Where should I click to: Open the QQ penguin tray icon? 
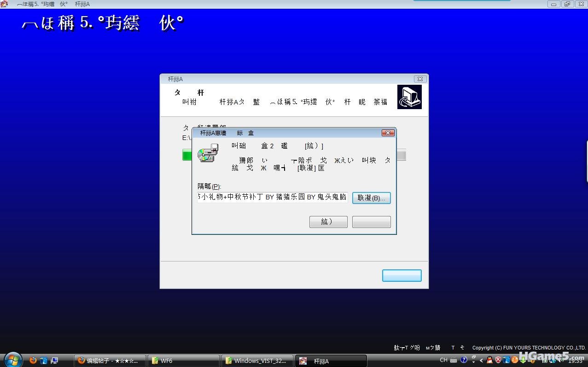[489, 360]
